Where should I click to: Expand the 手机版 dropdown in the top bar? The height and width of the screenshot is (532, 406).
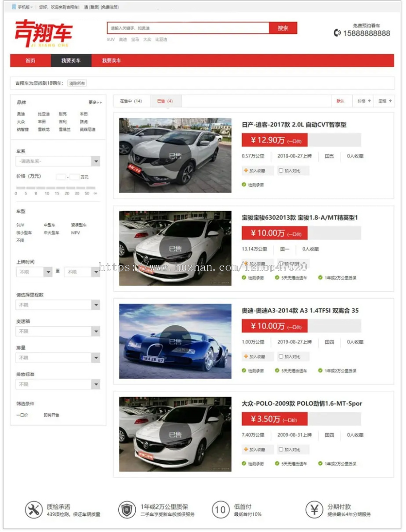click(x=25, y=7)
